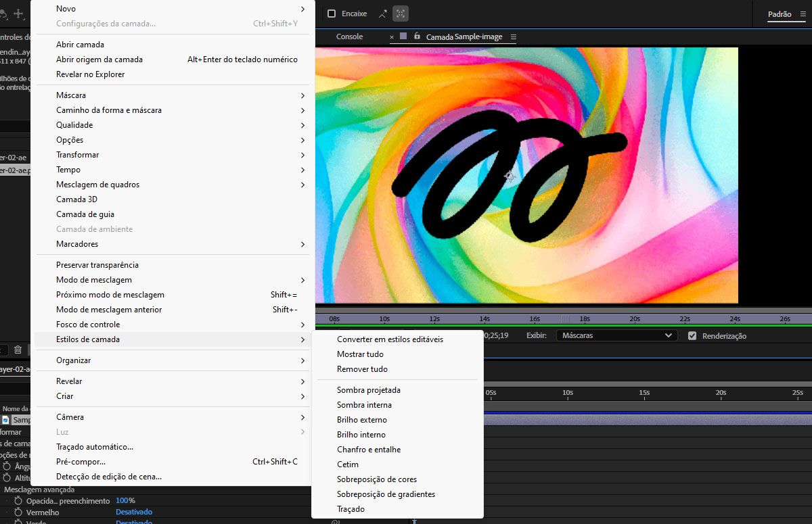The image size is (812, 524).
Task: Select Pré-compor... from context menu
Action: tap(81, 462)
